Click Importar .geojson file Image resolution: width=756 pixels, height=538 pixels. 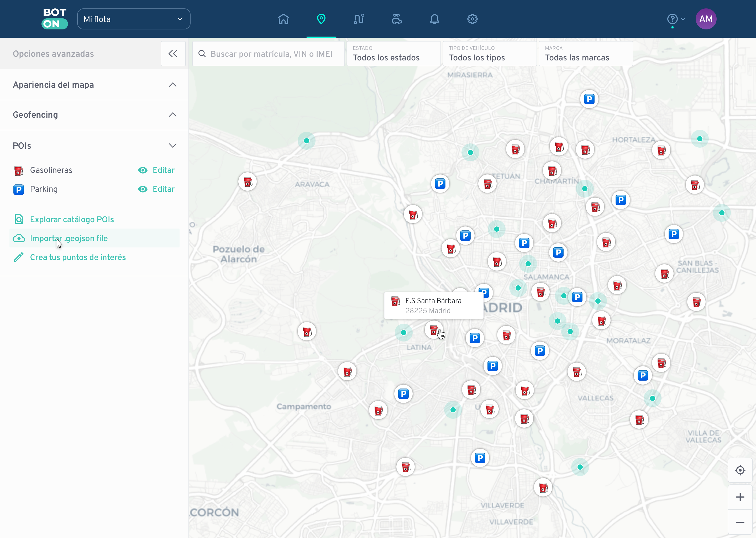coord(68,238)
